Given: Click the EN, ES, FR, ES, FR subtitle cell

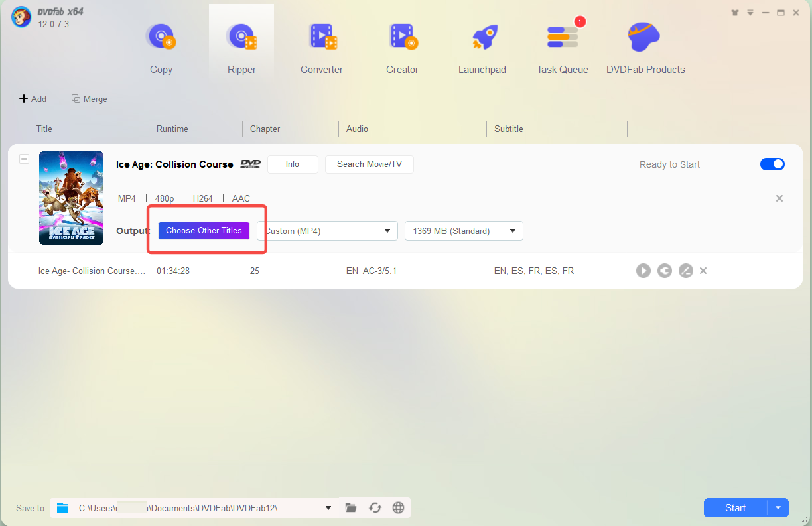Looking at the screenshot, I should pos(534,271).
